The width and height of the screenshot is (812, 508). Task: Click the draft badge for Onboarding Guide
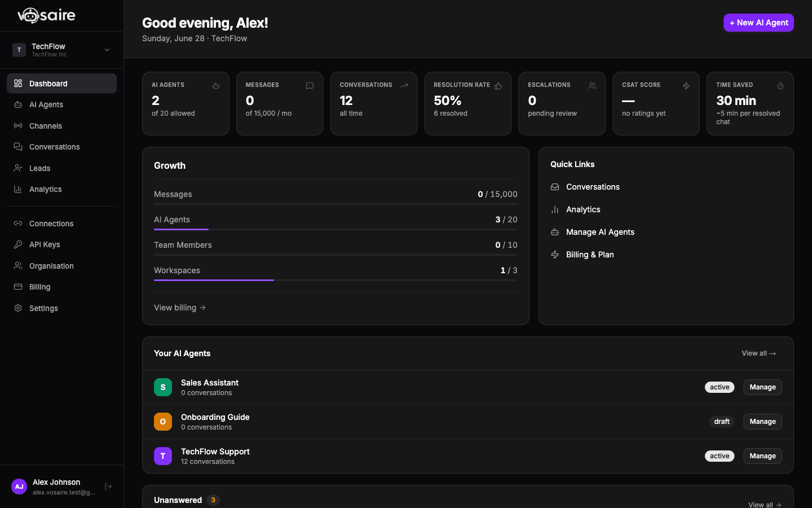[x=722, y=422]
